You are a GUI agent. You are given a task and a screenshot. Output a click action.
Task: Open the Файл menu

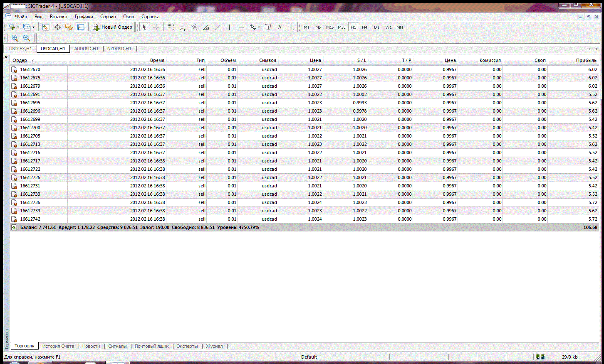[21, 17]
